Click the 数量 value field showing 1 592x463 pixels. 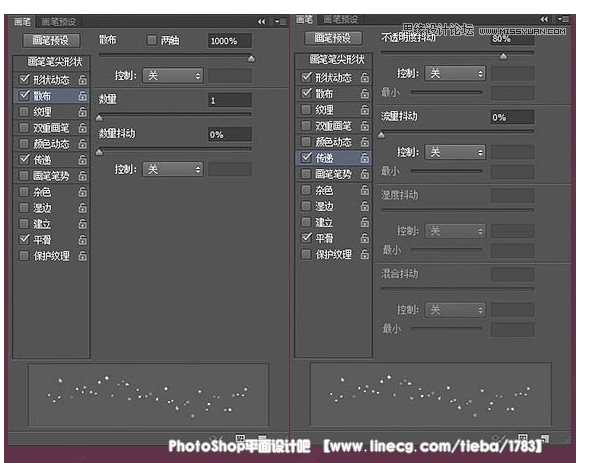click(230, 100)
